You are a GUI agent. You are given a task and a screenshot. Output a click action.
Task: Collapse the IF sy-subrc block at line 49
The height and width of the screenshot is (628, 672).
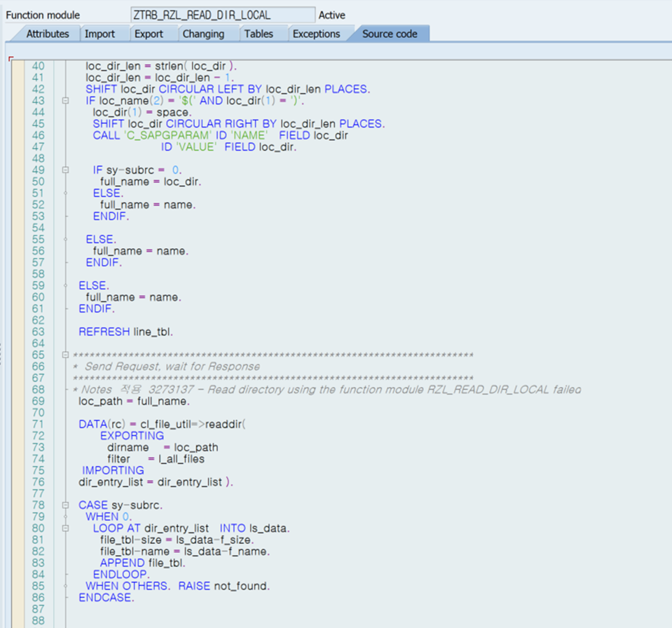(x=66, y=170)
